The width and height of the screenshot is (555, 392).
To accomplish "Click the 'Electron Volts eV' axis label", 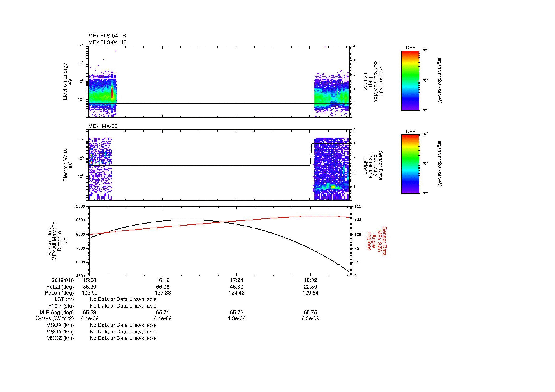I will click(x=68, y=166).
